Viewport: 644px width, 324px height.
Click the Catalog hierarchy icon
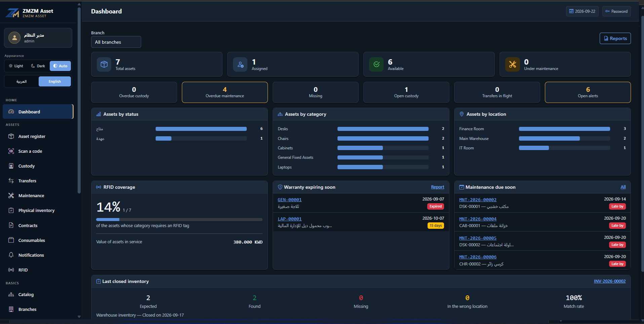click(11, 294)
